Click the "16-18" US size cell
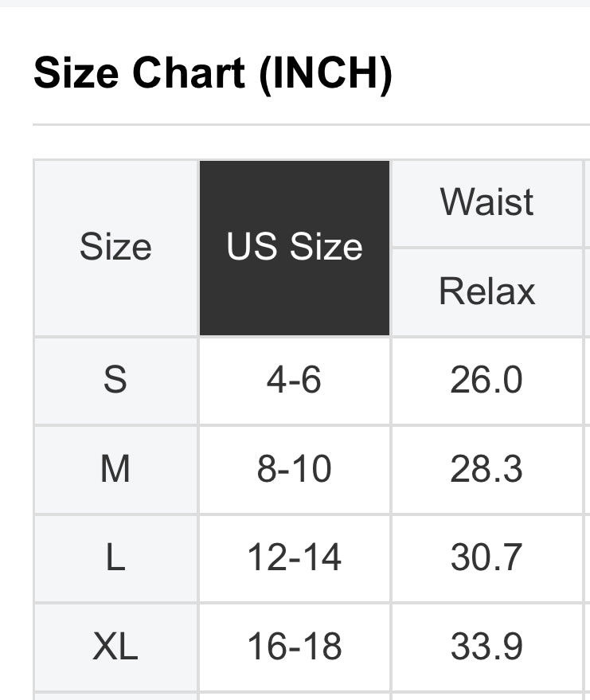 pos(295,646)
